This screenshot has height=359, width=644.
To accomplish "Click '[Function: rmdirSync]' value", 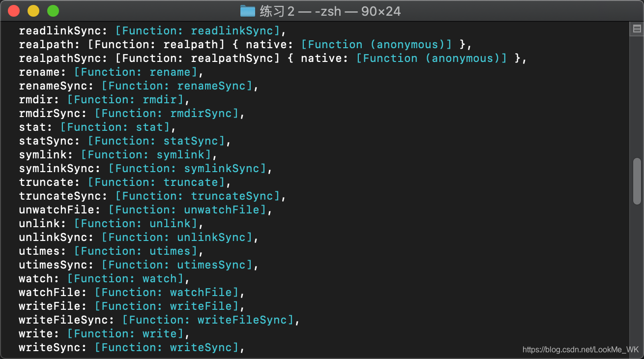I will (x=167, y=114).
